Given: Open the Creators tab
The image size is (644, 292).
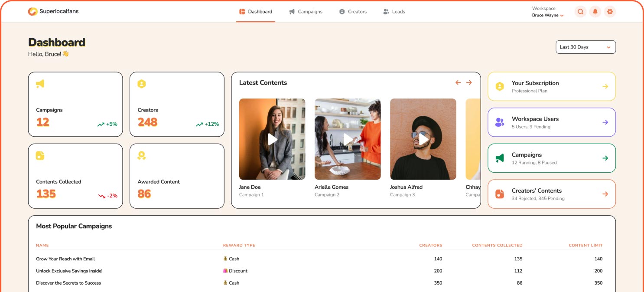Looking at the screenshot, I should (x=353, y=12).
